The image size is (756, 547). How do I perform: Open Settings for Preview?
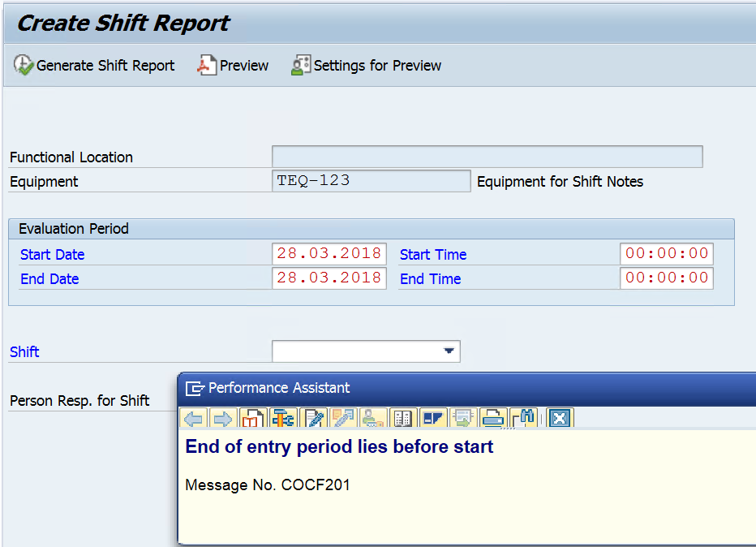pos(367,65)
